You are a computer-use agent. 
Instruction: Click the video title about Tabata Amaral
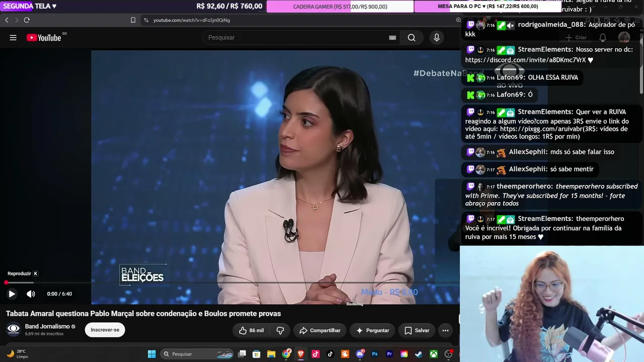(143, 314)
